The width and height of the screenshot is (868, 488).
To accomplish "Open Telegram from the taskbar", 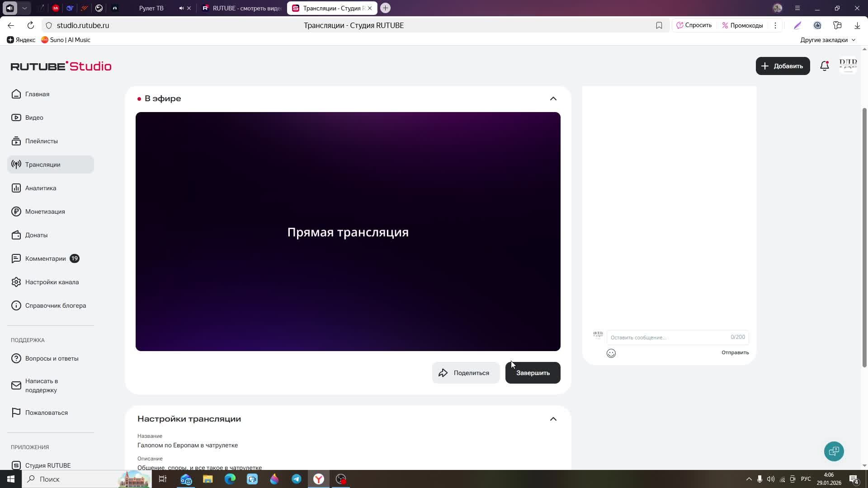I will pyautogui.click(x=297, y=479).
